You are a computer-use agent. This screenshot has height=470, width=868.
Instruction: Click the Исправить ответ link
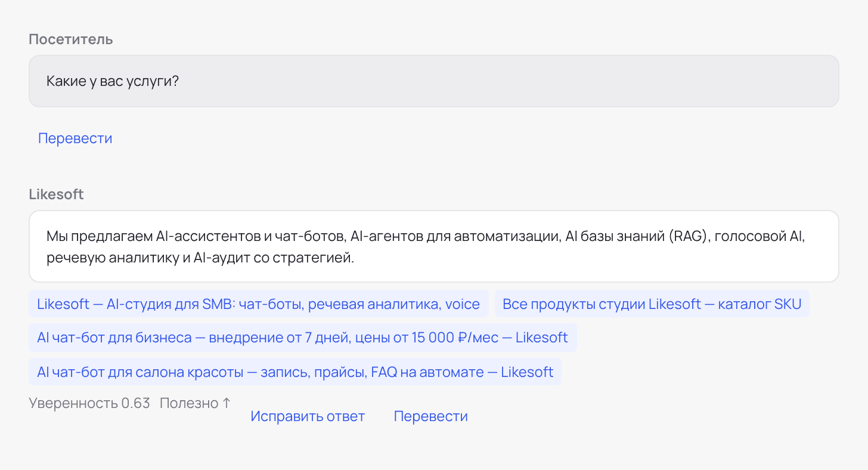(308, 416)
